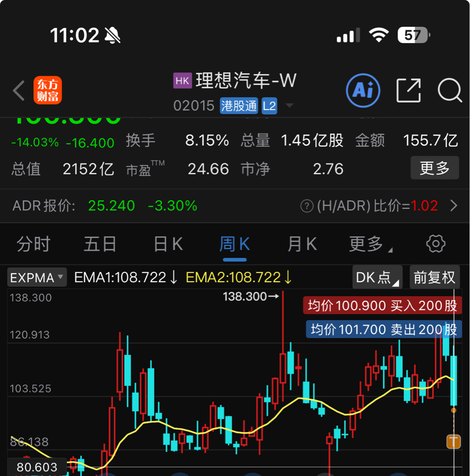The height and width of the screenshot is (476, 470).
Task: Tap the 均价100.900 买入200股 label
Action: click(x=382, y=305)
